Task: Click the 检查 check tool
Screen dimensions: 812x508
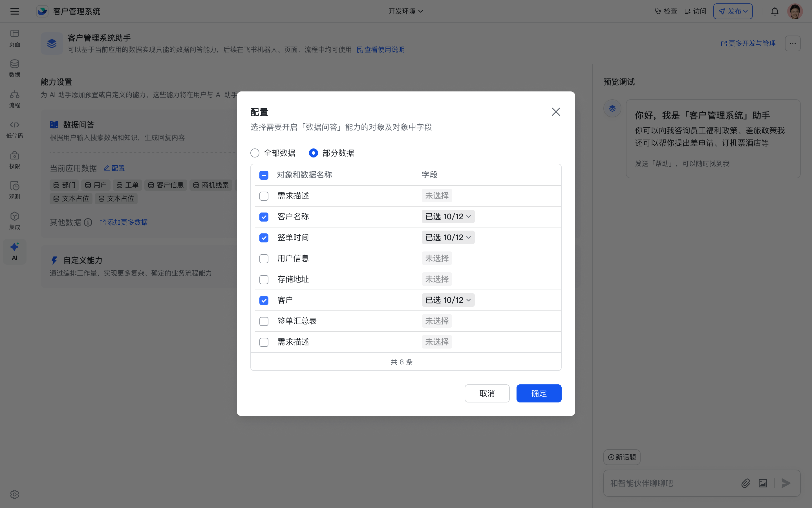Action: click(666, 11)
